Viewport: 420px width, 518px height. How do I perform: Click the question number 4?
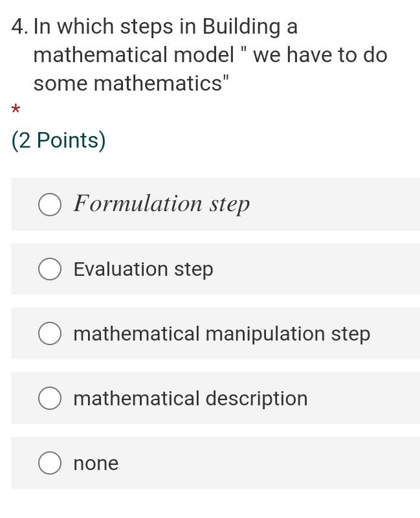tap(19, 27)
